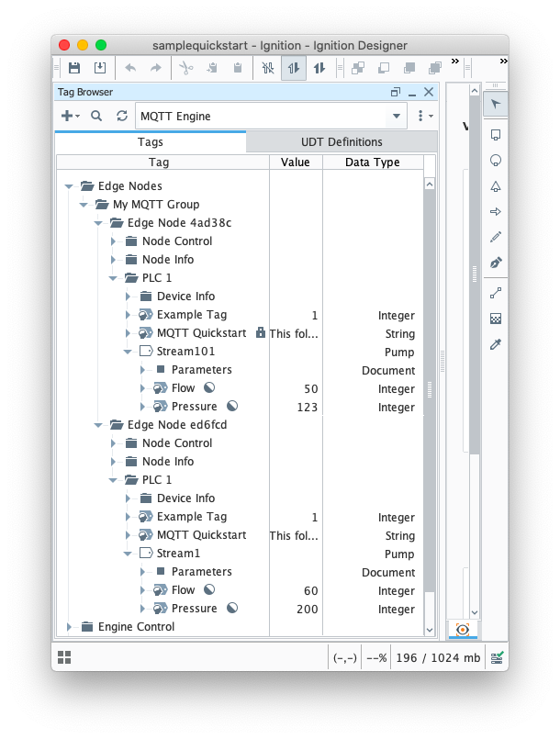Image resolution: width=560 pixels, height=739 pixels.
Task: Switch to the UDT Definitions tab
Action: point(342,142)
